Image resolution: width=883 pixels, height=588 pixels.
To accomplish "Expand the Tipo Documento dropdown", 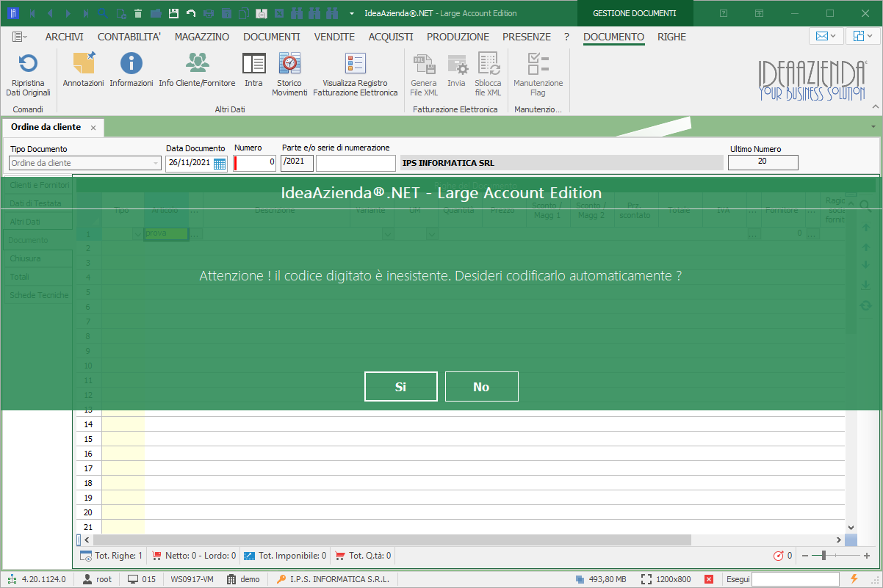I will 156,163.
